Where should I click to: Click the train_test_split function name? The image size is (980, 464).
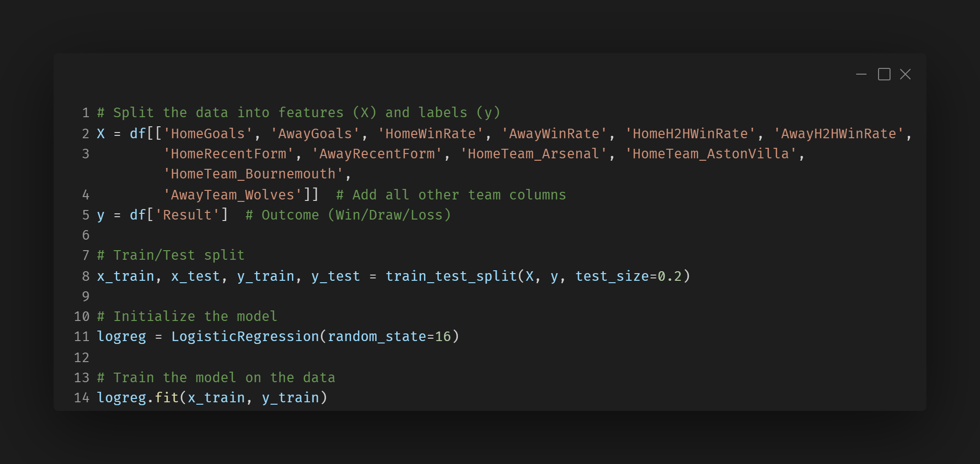451,276
